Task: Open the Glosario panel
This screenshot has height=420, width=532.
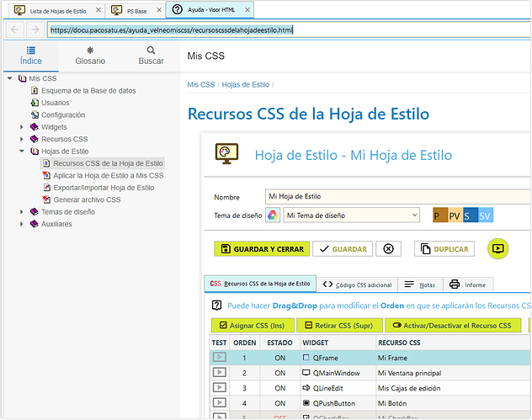Action: (90, 56)
